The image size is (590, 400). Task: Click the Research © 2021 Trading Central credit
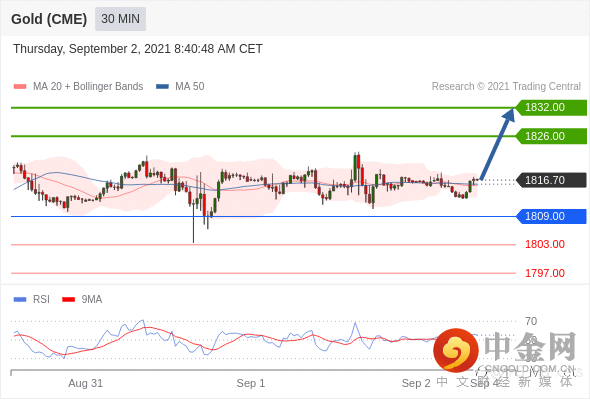click(506, 87)
